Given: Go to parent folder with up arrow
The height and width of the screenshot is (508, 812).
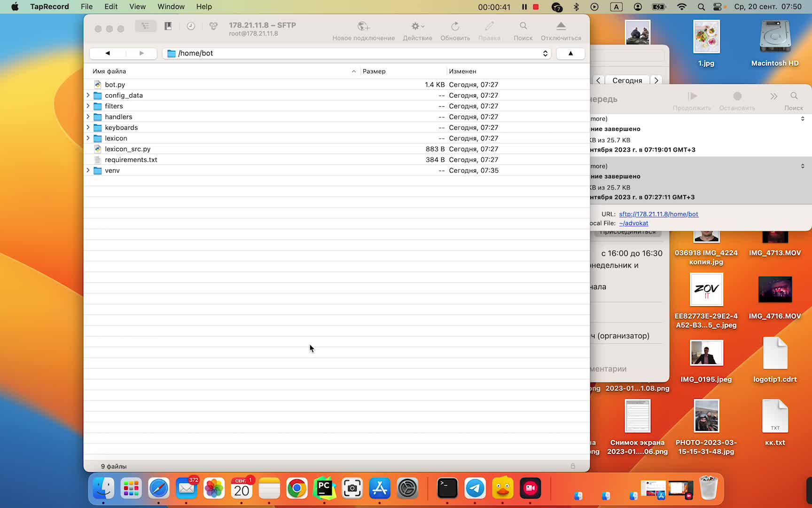Looking at the screenshot, I should coord(570,53).
